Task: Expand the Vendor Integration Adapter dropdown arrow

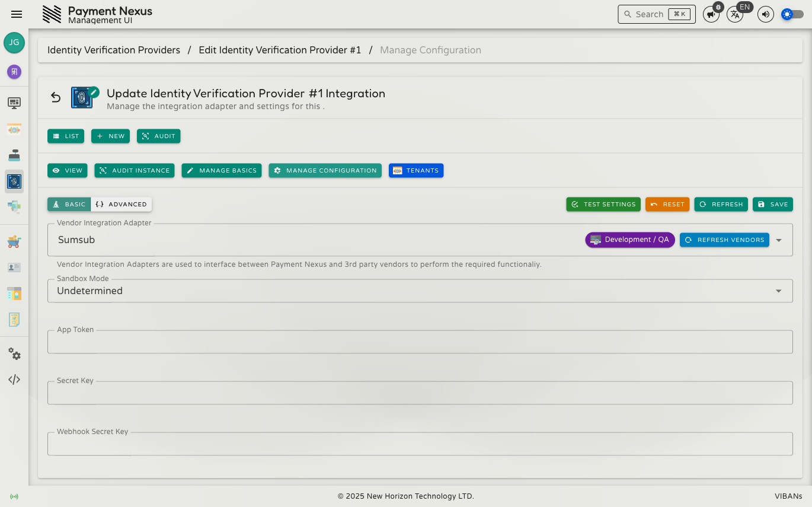Action: 779,240
